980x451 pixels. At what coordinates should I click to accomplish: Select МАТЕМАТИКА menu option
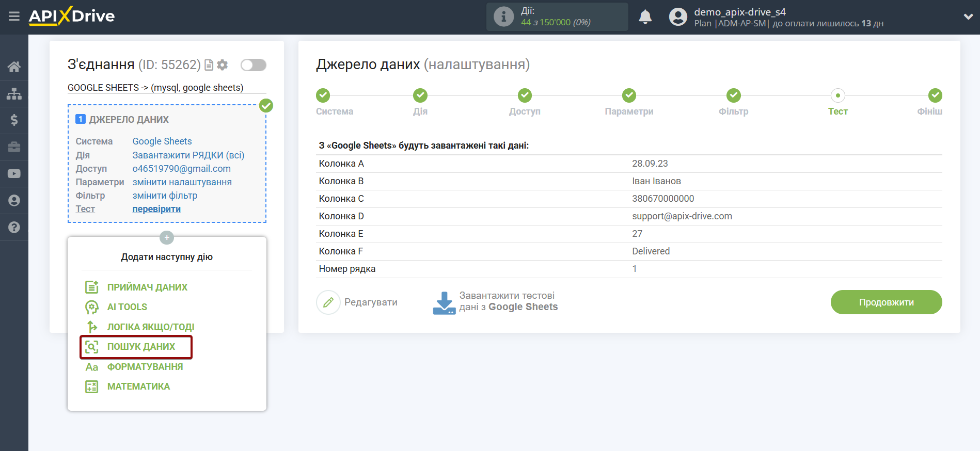[x=138, y=386]
